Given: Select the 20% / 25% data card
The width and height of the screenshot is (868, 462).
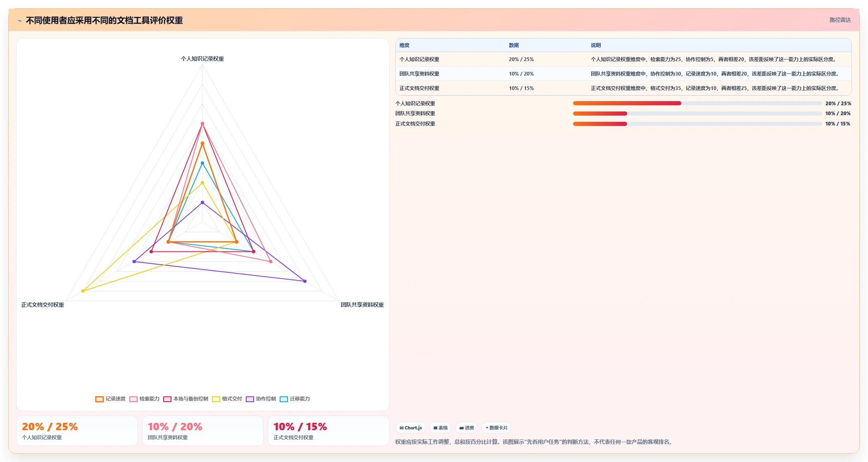Looking at the screenshot, I should (x=77, y=431).
